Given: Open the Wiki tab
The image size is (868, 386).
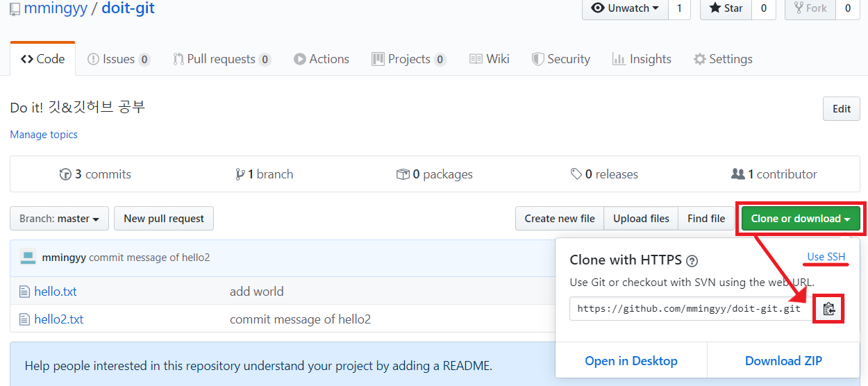Looking at the screenshot, I should point(490,59).
